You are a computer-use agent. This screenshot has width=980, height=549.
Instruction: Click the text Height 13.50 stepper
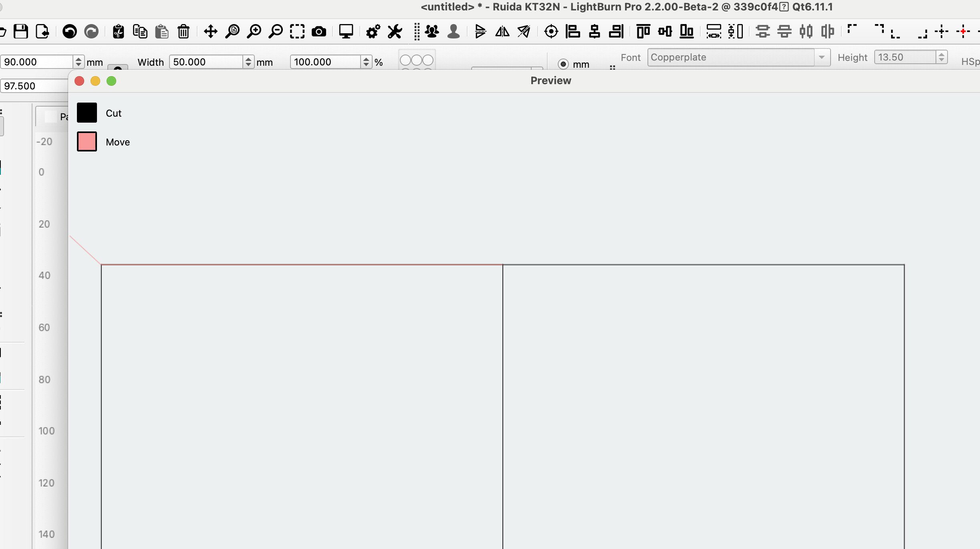[x=942, y=57]
